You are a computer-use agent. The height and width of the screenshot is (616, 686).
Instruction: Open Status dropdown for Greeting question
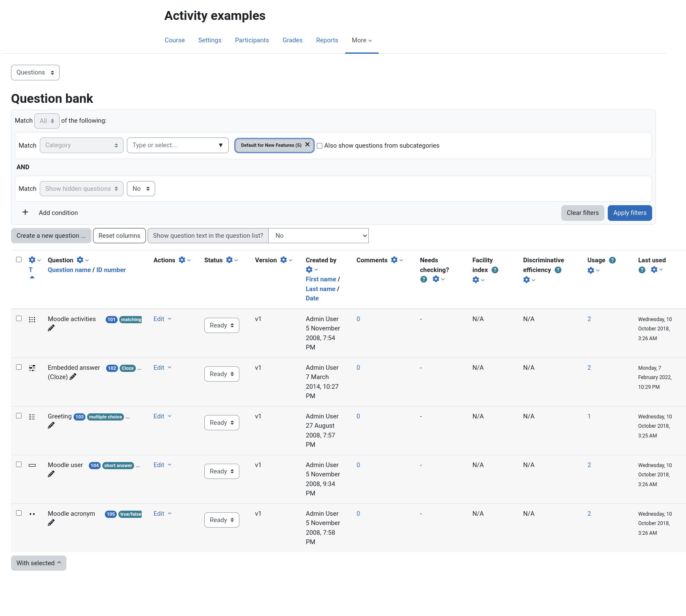pyautogui.click(x=222, y=423)
